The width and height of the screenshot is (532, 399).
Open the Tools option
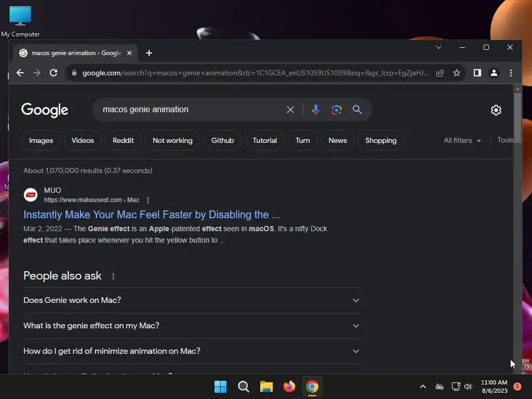click(x=505, y=140)
